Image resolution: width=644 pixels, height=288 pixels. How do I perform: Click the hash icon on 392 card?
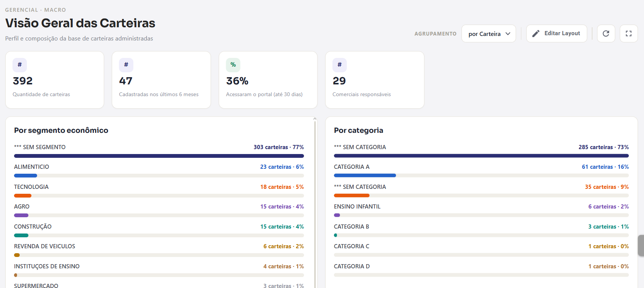[x=20, y=65]
